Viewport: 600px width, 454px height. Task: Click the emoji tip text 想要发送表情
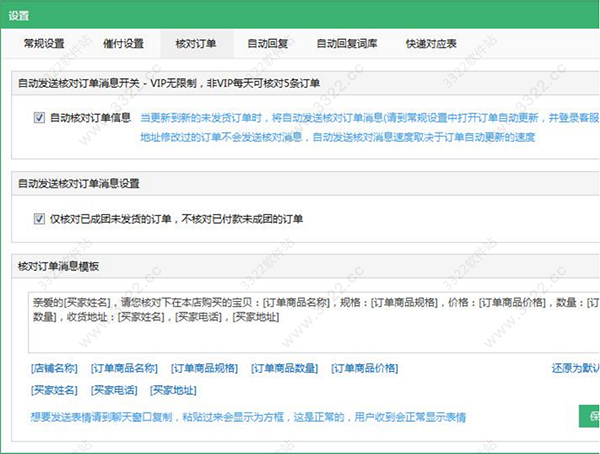point(248,417)
